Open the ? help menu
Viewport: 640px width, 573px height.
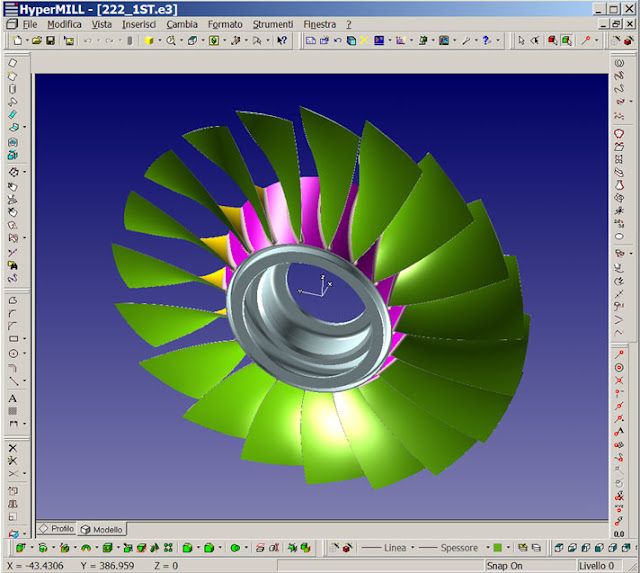click(x=349, y=24)
